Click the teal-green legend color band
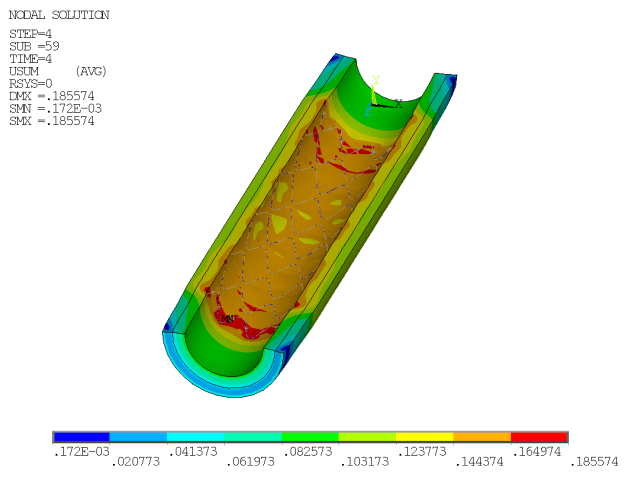Image resolution: width=624 pixels, height=477 pixels. click(x=253, y=437)
